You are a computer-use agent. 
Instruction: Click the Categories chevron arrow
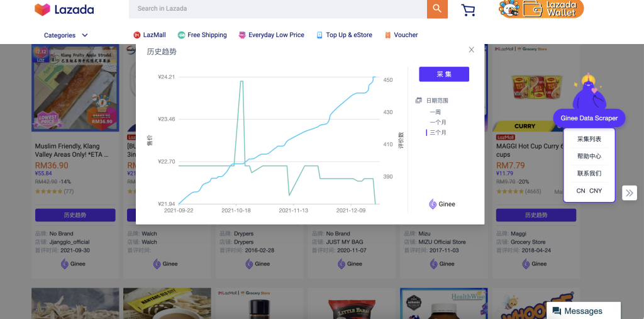(85, 35)
